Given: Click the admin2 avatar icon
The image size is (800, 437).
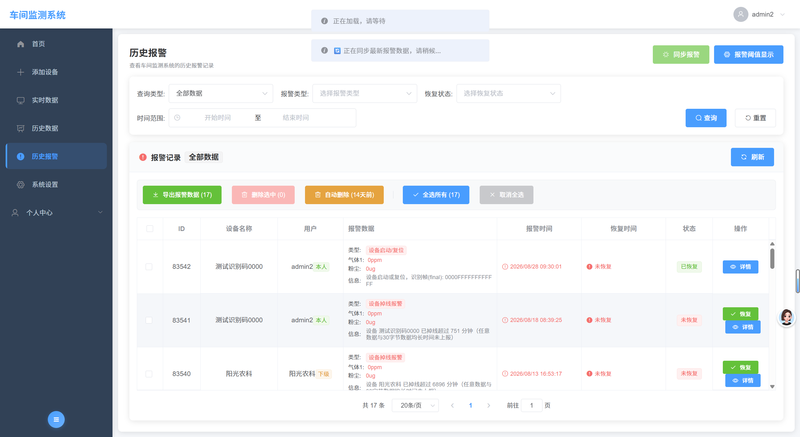Looking at the screenshot, I should tap(741, 14).
